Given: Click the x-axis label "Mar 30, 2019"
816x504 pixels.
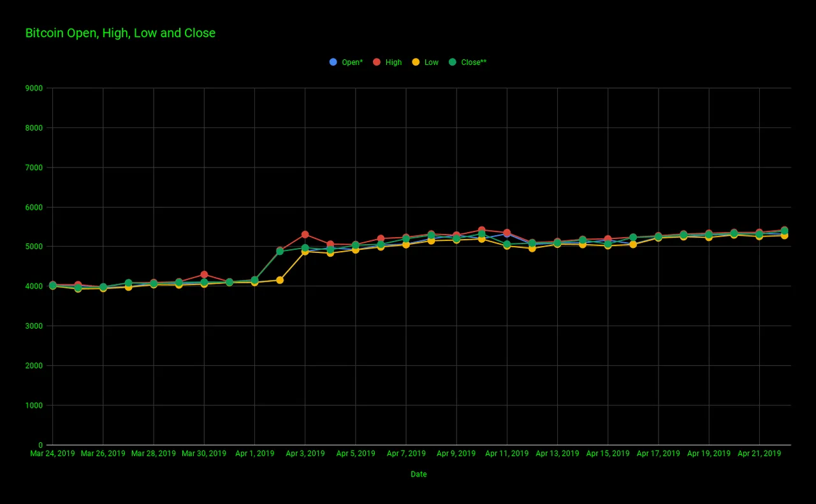Looking at the screenshot, I should tap(204, 454).
